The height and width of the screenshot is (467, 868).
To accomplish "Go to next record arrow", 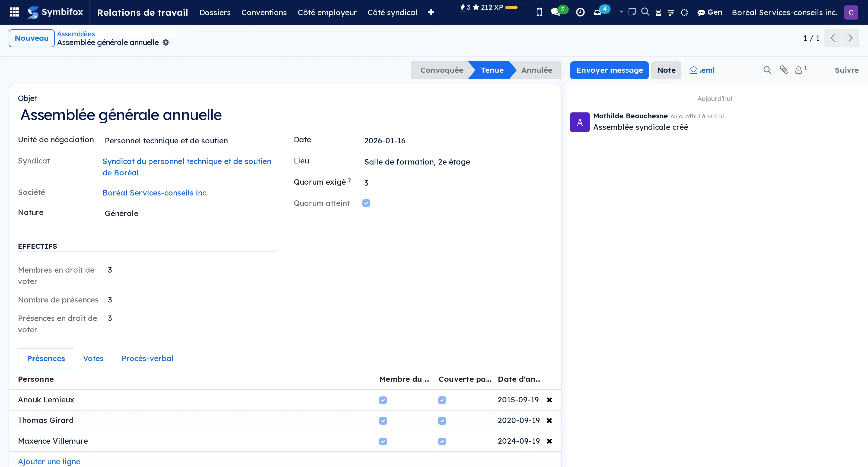I will [x=850, y=38].
